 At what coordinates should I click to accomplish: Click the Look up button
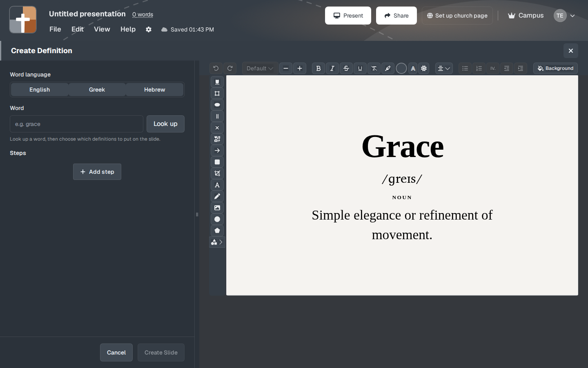tap(165, 124)
